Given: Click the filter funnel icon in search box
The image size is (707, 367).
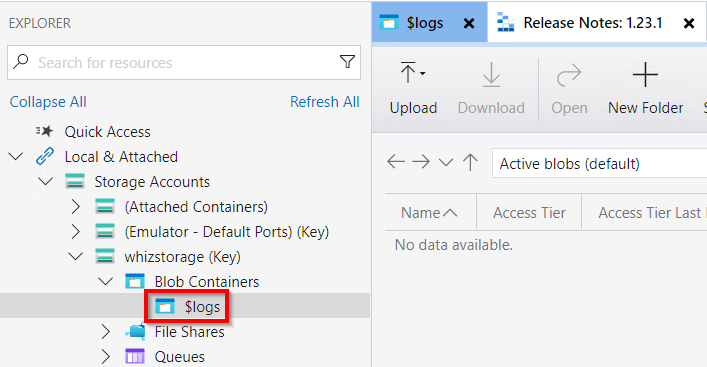Looking at the screenshot, I should (347, 62).
